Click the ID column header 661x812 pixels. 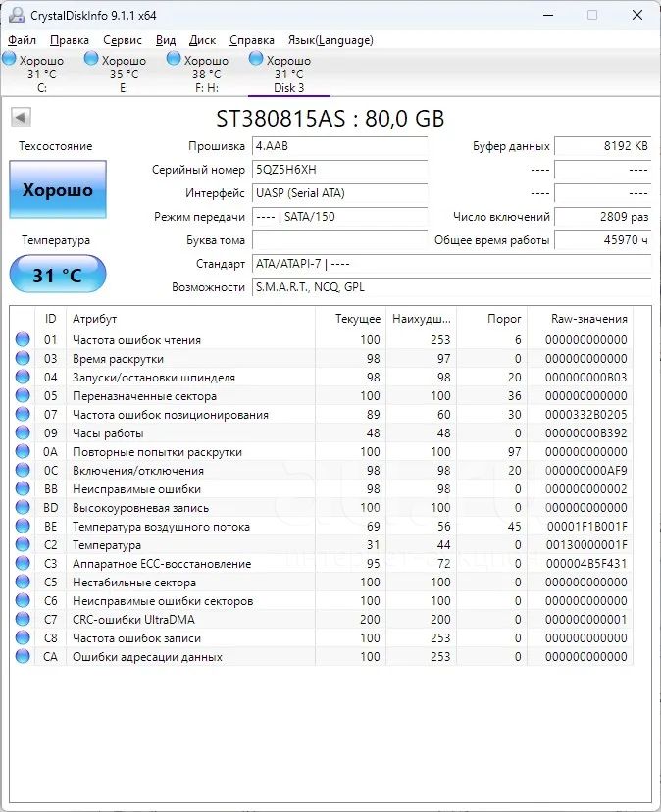50,319
